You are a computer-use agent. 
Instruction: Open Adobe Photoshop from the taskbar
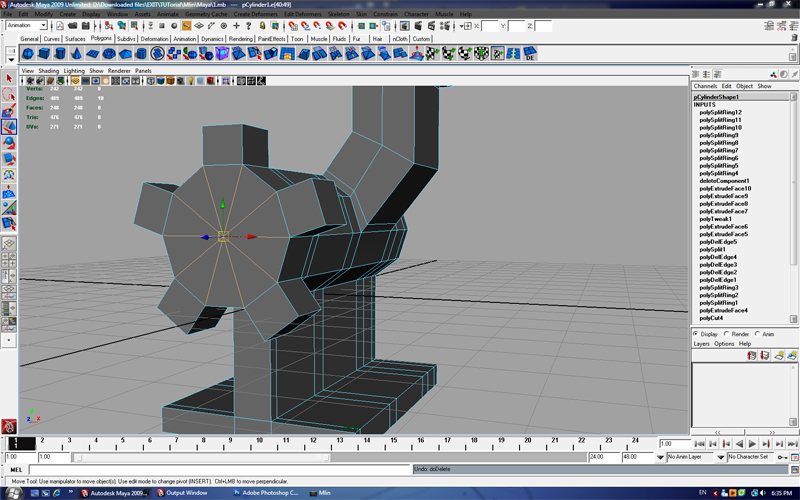coord(263,493)
